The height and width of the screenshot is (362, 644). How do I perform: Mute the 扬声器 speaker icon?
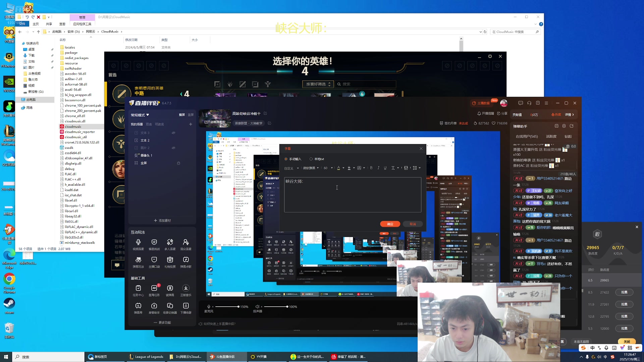257,307
